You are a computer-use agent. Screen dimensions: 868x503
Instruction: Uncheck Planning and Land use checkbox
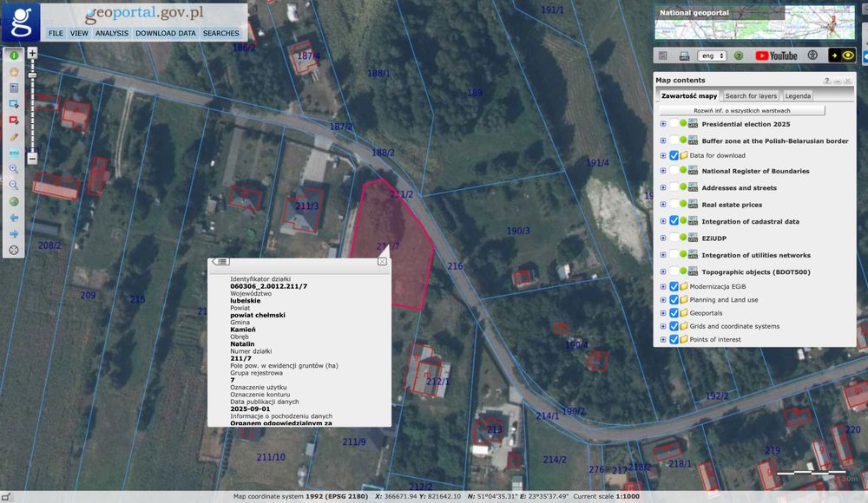coord(674,299)
